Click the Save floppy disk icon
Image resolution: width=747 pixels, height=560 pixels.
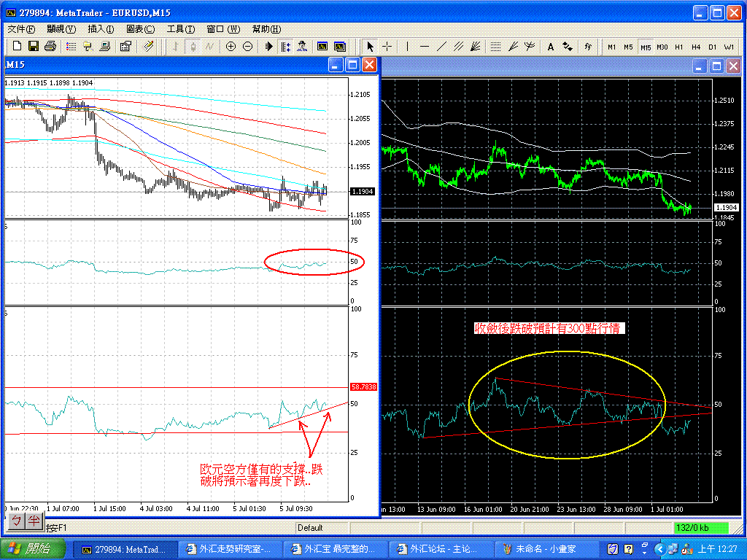[34, 46]
